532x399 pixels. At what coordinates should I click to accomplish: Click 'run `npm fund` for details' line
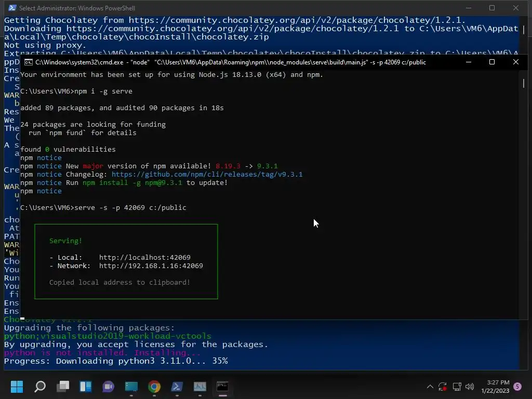[x=83, y=132]
